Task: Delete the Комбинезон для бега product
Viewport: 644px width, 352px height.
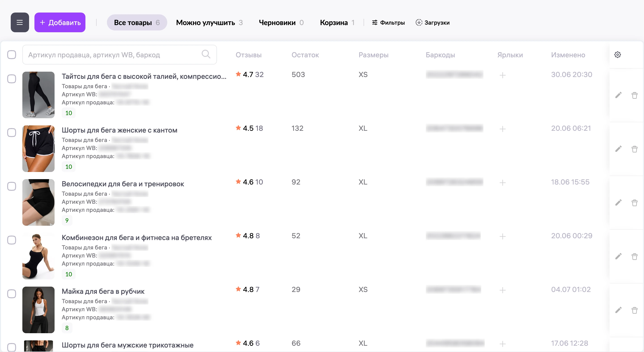Action: coord(634,256)
